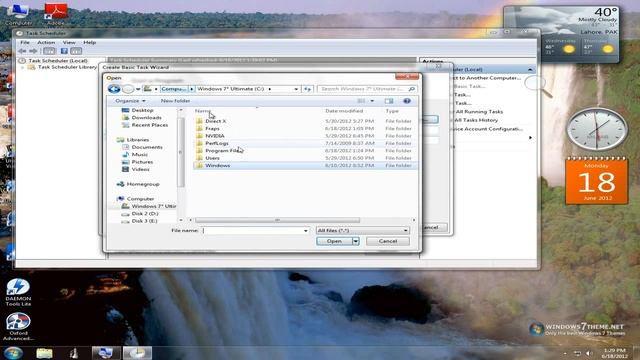Expand the Open button split arrow

[x=356, y=241]
